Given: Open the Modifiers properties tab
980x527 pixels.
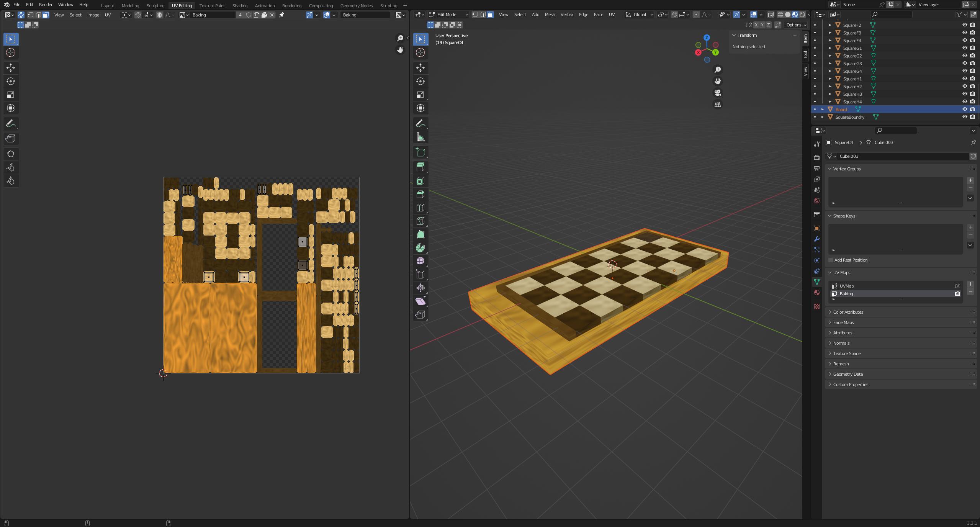Looking at the screenshot, I should point(817,239).
